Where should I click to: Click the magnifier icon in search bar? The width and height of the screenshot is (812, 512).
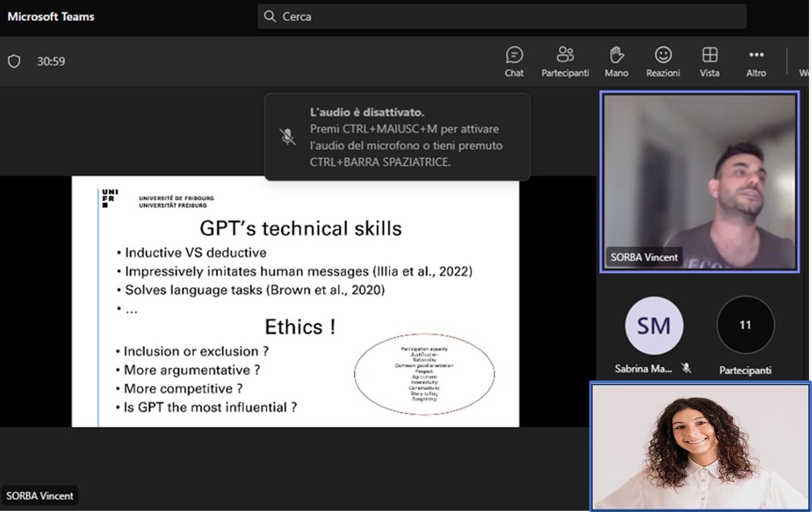pos(270,16)
